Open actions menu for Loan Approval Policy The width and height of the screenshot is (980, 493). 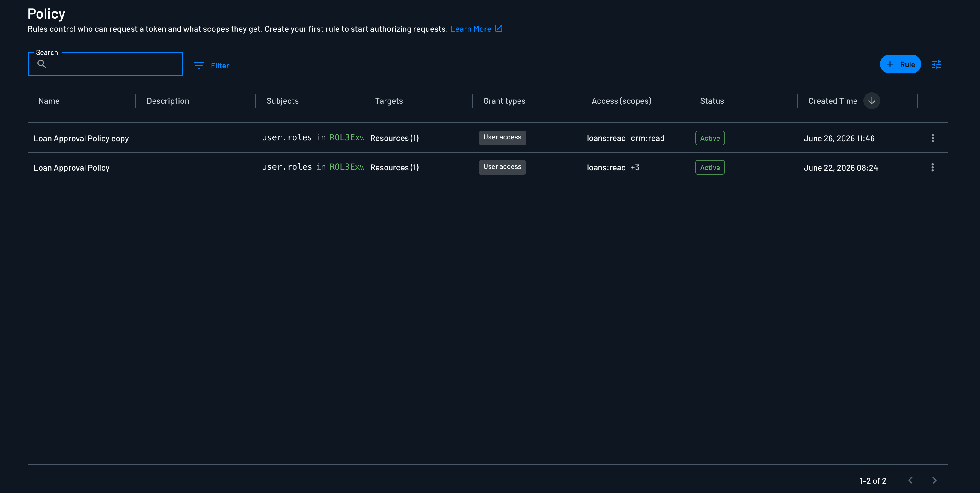tap(932, 168)
